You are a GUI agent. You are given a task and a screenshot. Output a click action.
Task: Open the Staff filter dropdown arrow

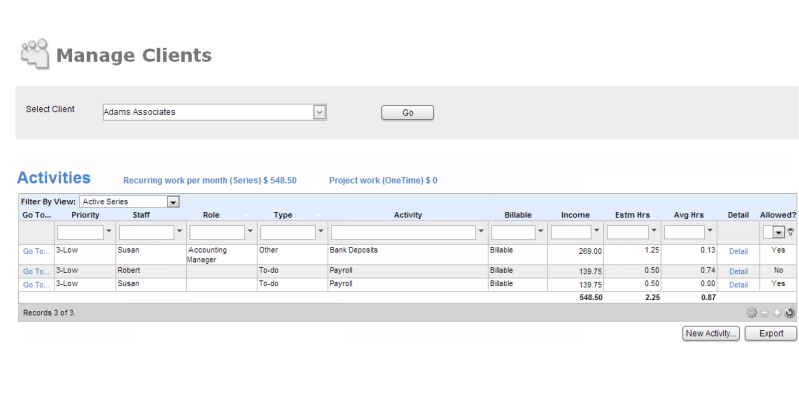point(179,231)
